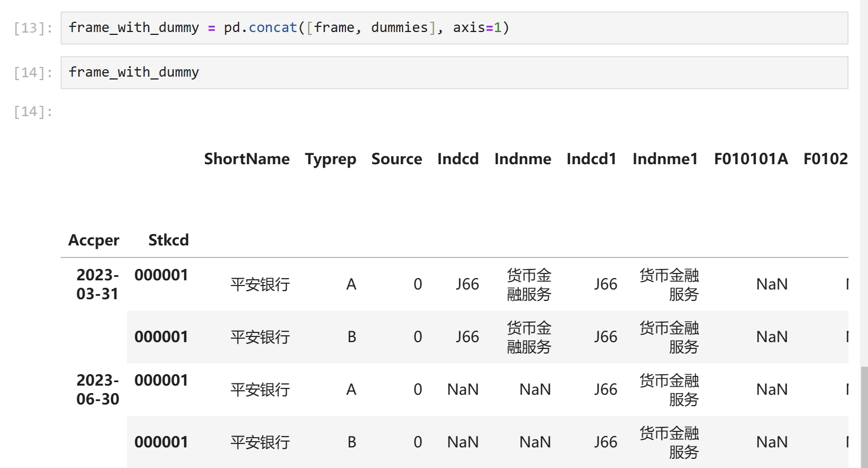
Task: Select the NaN Indcd cell in third row
Action: click(463, 390)
